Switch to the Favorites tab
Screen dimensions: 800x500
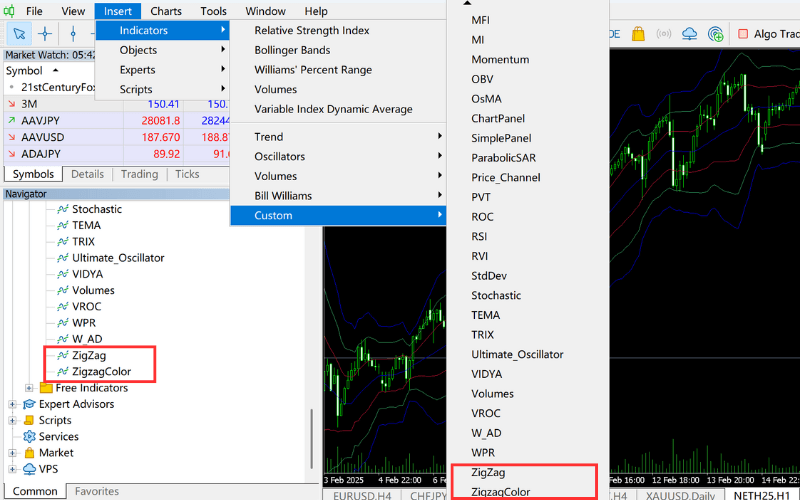pyautogui.click(x=96, y=491)
